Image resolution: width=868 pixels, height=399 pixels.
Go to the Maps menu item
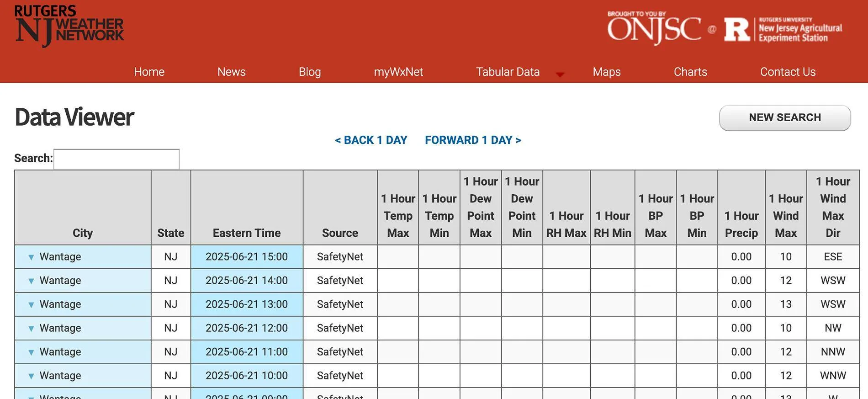pyautogui.click(x=607, y=72)
